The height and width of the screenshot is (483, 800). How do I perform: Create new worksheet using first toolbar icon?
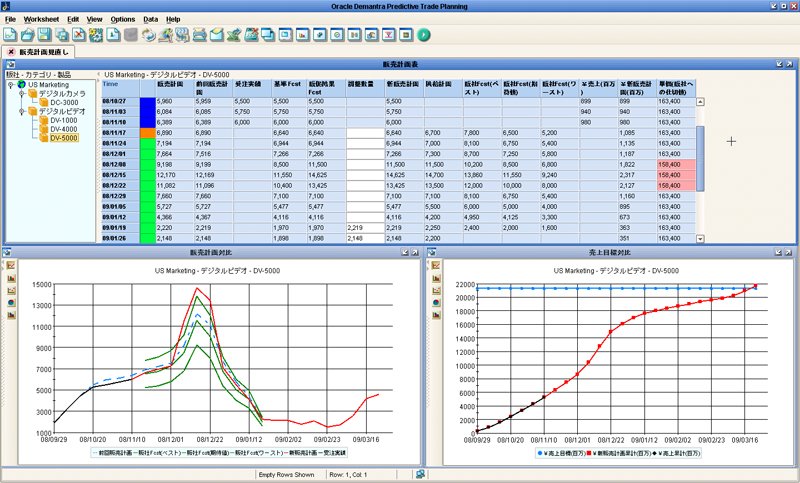pyautogui.click(x=10, y=35)
